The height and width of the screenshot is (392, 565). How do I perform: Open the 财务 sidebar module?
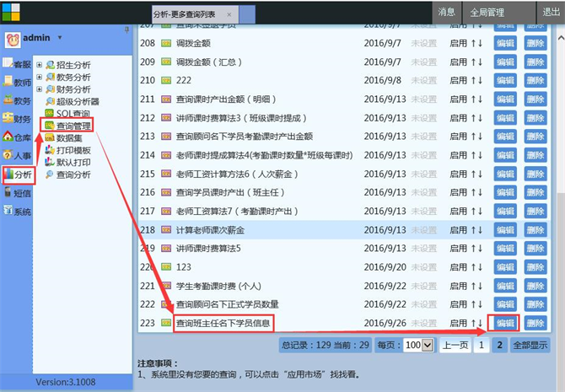(x=18, y=119)
